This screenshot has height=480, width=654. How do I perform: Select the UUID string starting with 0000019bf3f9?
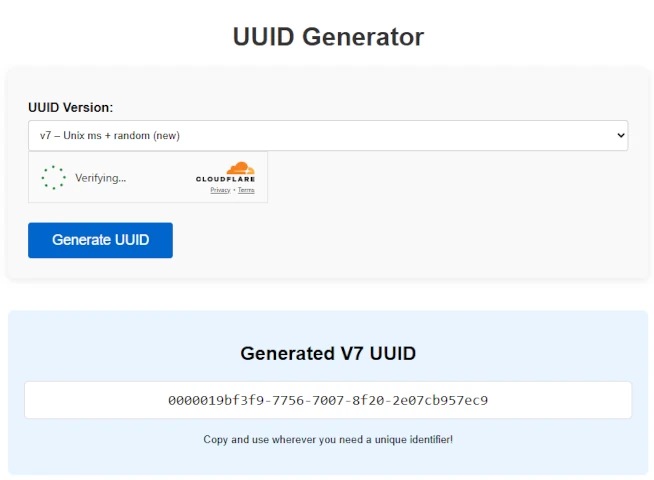pos(328,400)
